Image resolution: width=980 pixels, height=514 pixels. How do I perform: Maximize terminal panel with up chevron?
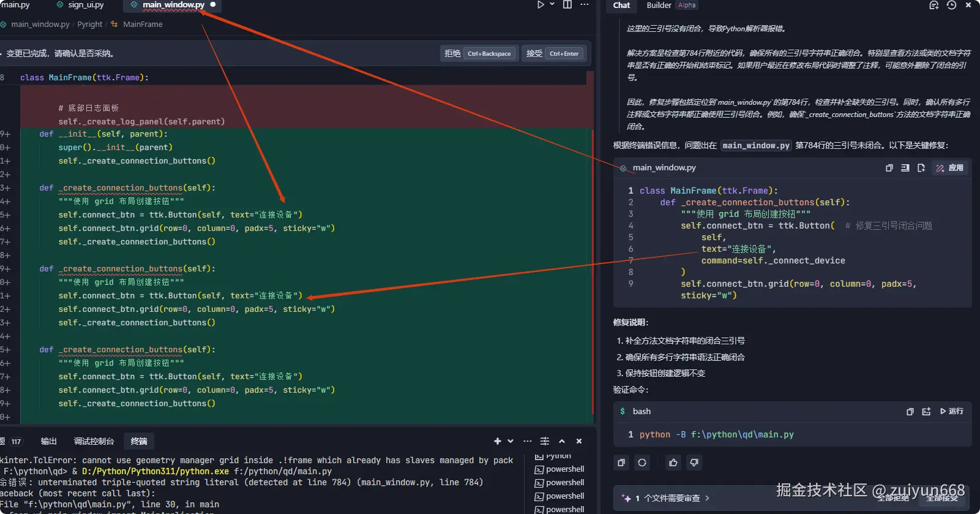click(562, 441)
